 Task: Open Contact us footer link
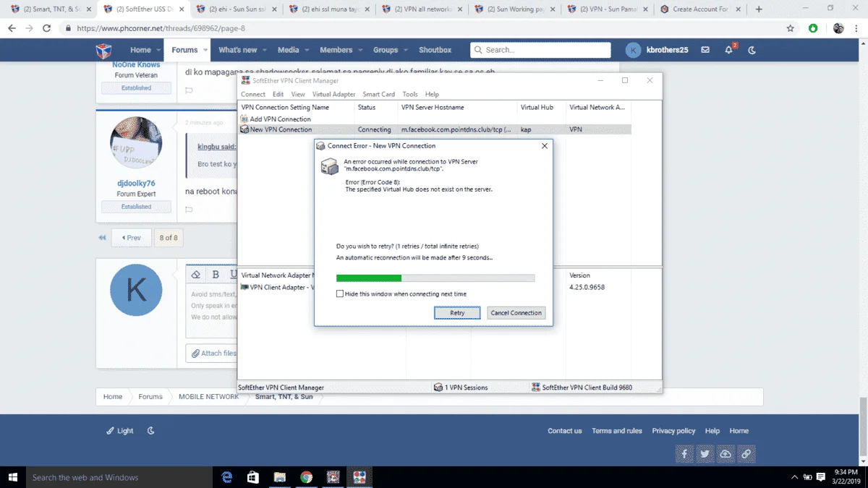565,431
